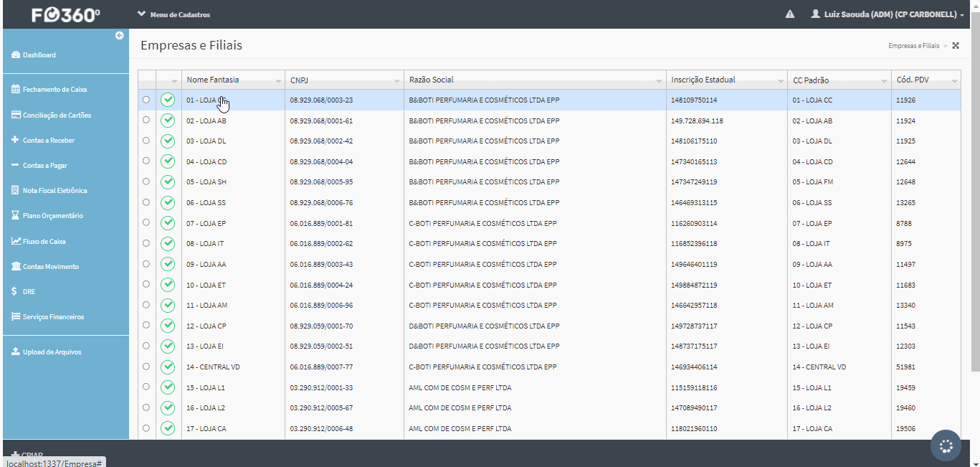
Task: Click green check icon for 11 - LOJA AM
Action: 168,305
